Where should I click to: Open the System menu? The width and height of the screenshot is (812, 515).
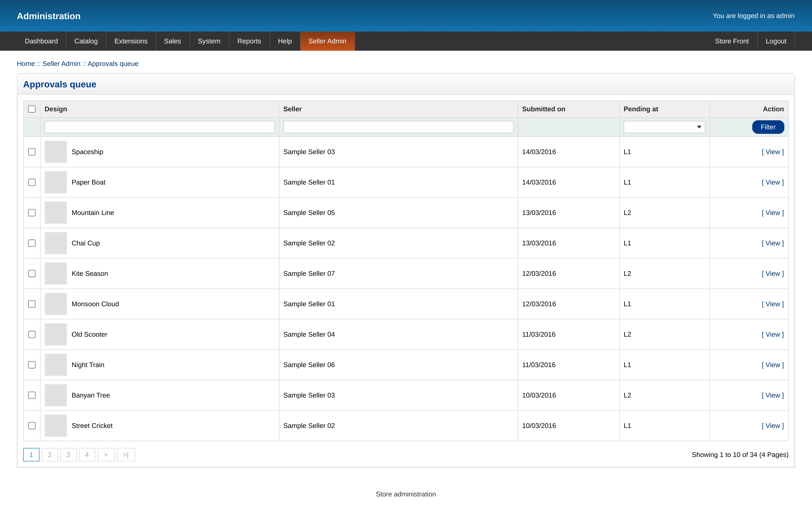[x=209, y=41]
